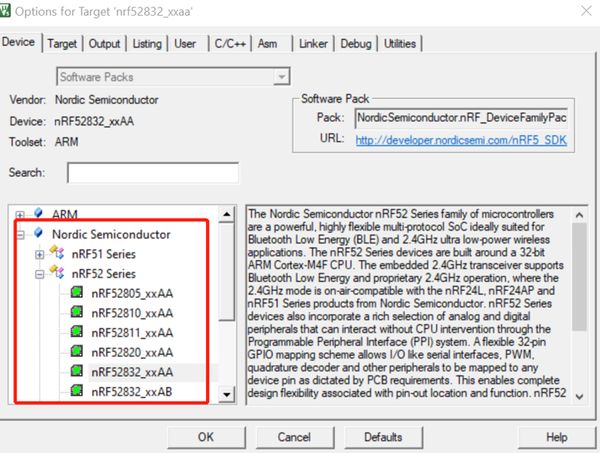Click the chip icon for nRF52805_xxAA

point(77,293)
